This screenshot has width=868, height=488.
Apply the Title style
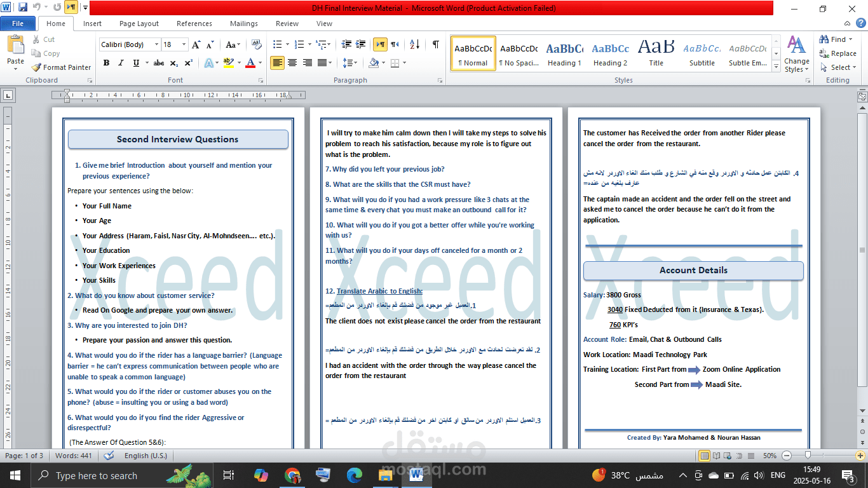(x=656, y=54)
